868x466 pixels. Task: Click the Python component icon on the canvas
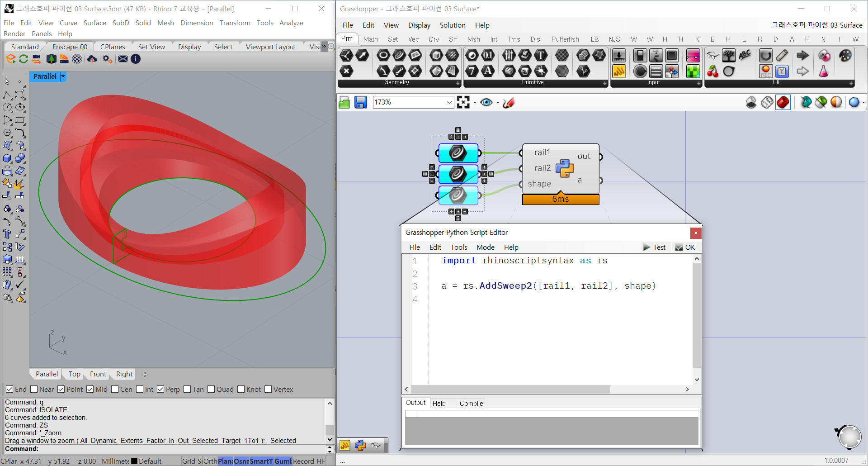(565, 168)
